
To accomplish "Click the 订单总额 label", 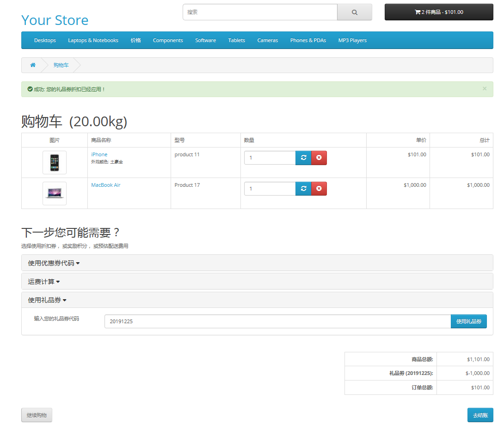I will (422, 387).
